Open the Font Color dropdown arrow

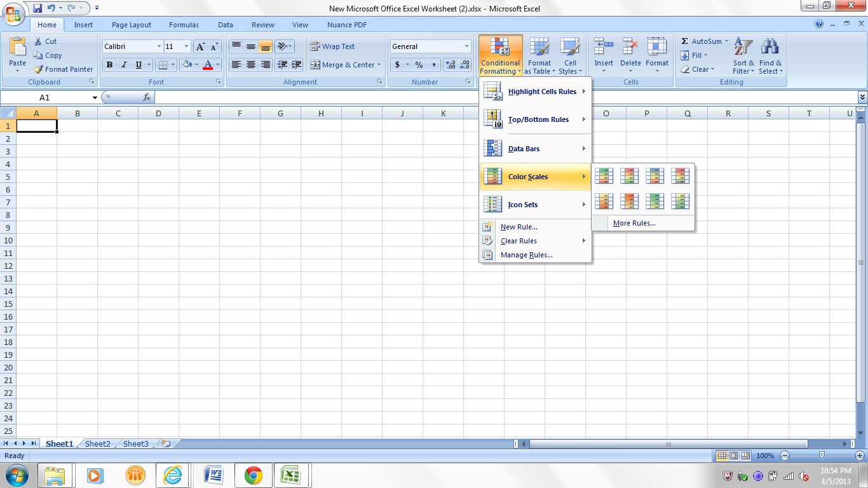pos(217,65)
